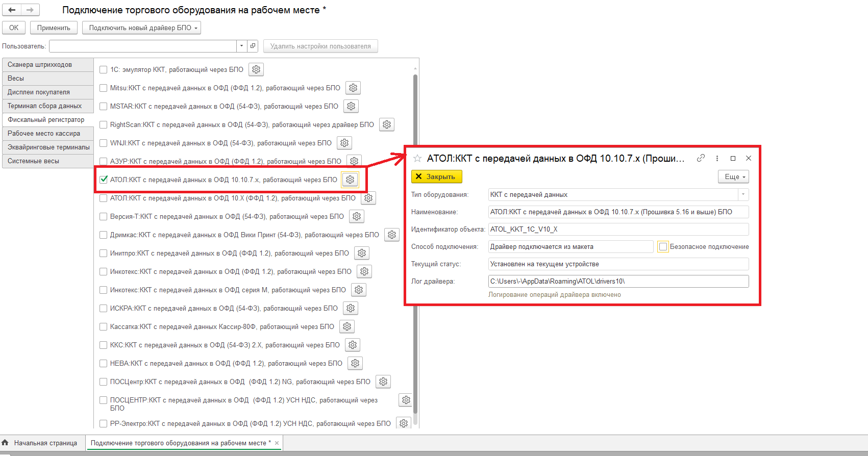Enable Версия-Т:ККТ driver checkbox
The image size is (868, 456).
click(104, 216)
